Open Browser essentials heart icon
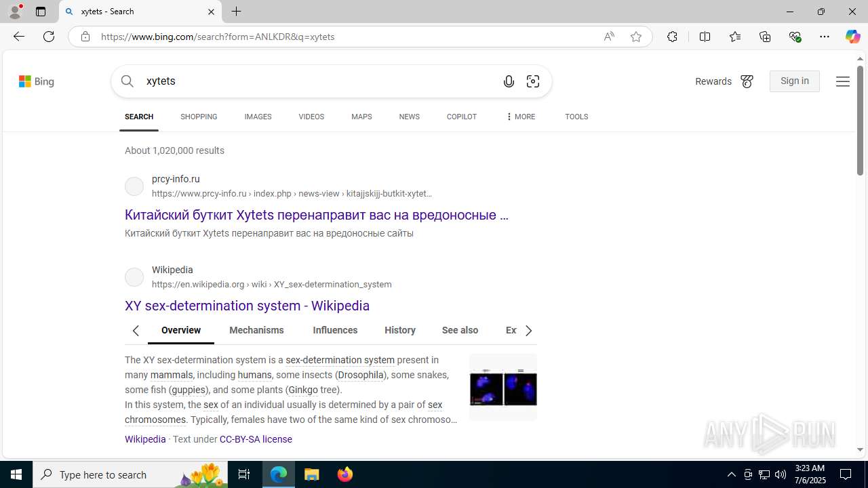868x488 pixels. [795, 37]
